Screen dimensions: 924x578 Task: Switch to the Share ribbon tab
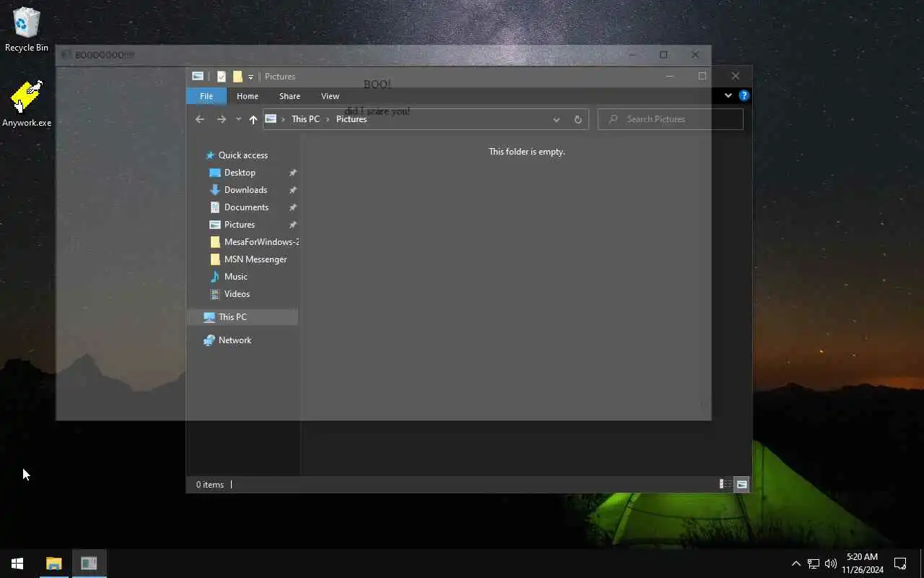tap(289, 96)
